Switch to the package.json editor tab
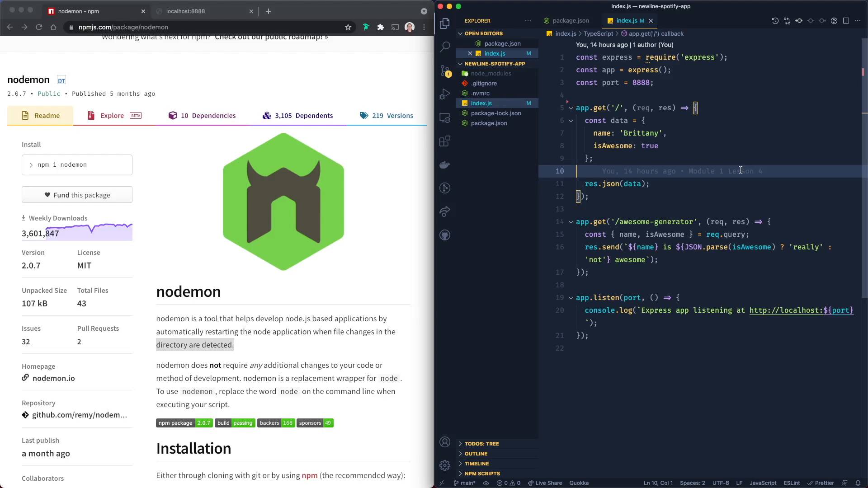This screenshot has height=488, width=868. tap(567, 21)
